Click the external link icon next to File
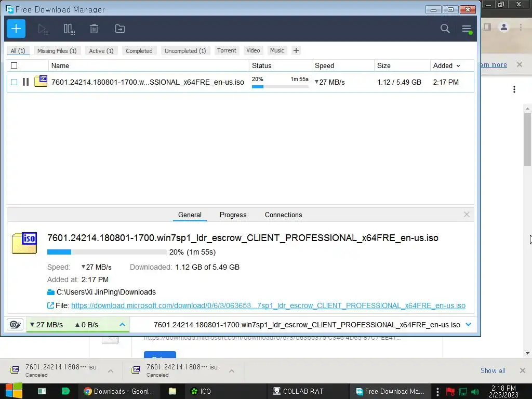Screen dimensions: 532x399 click(x=50, y=305)
